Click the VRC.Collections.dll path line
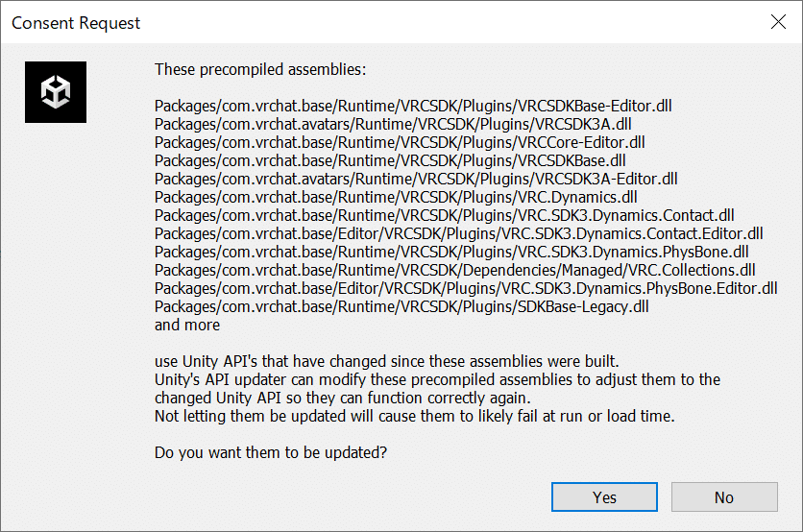 (454, 270)
